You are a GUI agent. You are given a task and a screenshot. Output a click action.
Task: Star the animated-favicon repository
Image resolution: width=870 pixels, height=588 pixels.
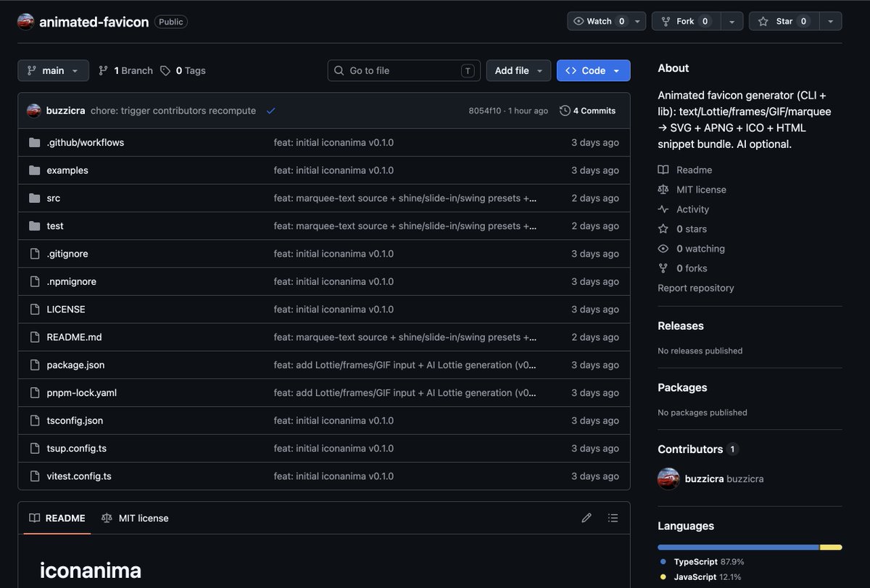[784, 21]
